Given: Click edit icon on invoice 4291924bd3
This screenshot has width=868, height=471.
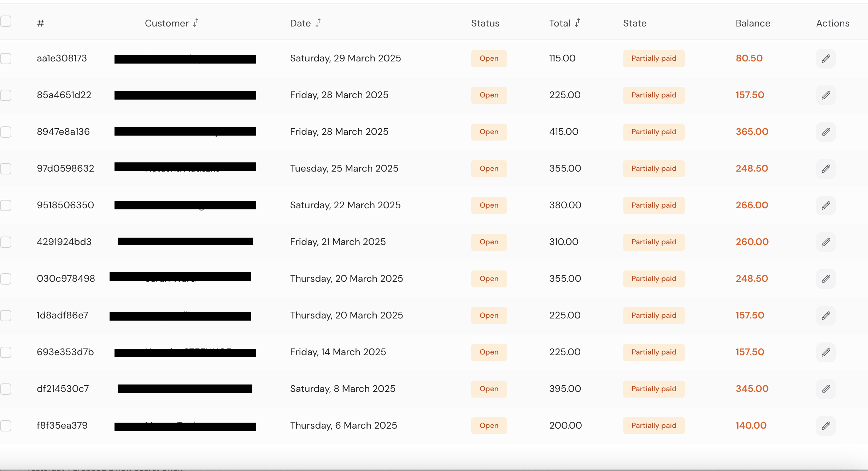Looking at the screenshot, I should (x=826, y=242).
